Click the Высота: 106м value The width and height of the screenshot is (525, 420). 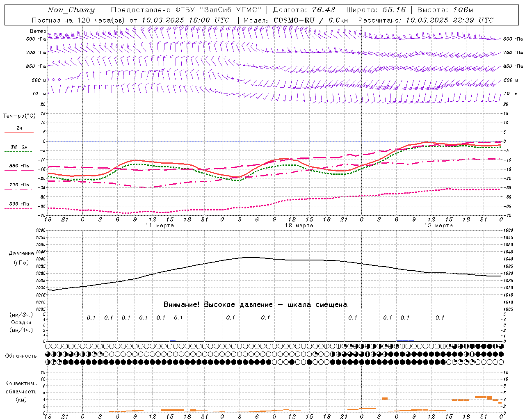tap(445, 10)
